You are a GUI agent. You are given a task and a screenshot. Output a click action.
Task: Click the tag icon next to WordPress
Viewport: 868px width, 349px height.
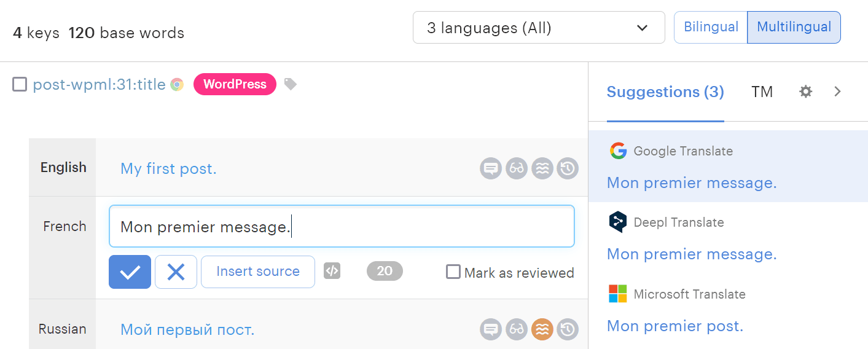[291, 84]
